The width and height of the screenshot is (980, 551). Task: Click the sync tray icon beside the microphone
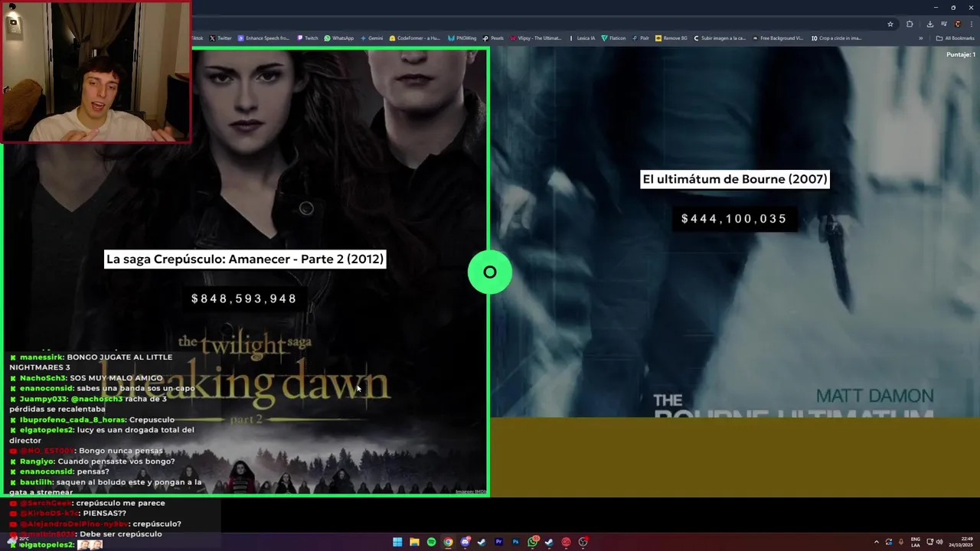click(x=889, y=542)
